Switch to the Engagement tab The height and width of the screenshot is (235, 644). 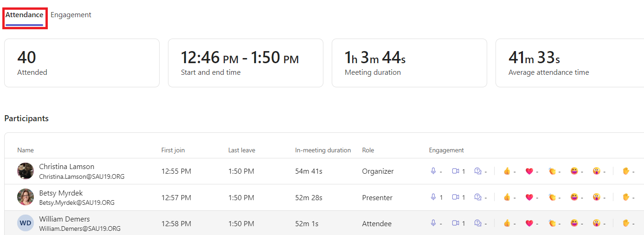coord(71,15)
